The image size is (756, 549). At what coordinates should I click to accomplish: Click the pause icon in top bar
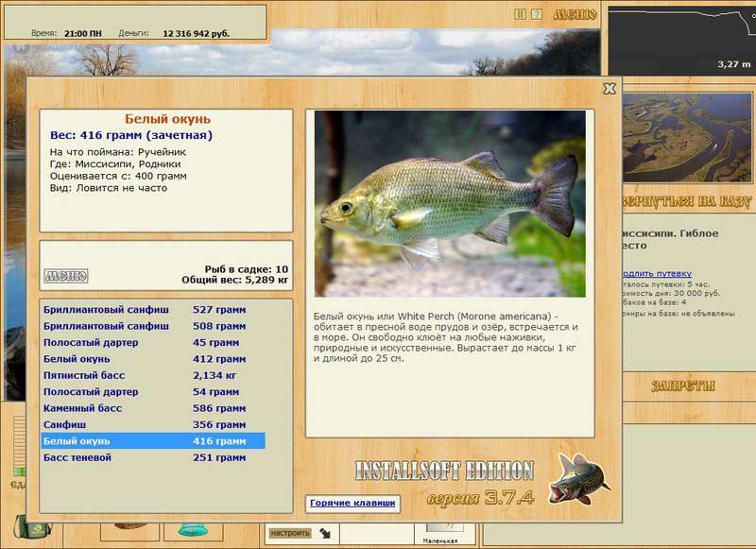(520, 14)
